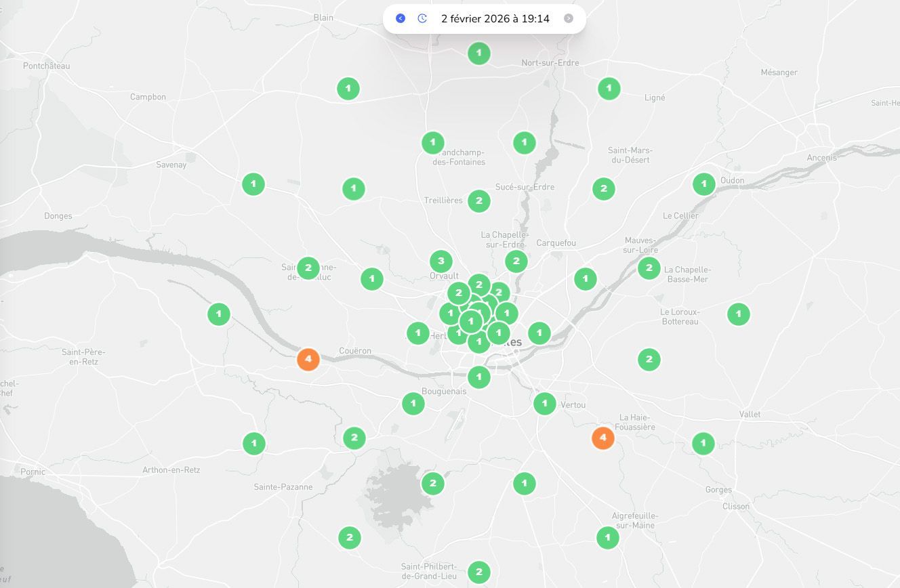Click the Vertou town label

coord(573,405)
